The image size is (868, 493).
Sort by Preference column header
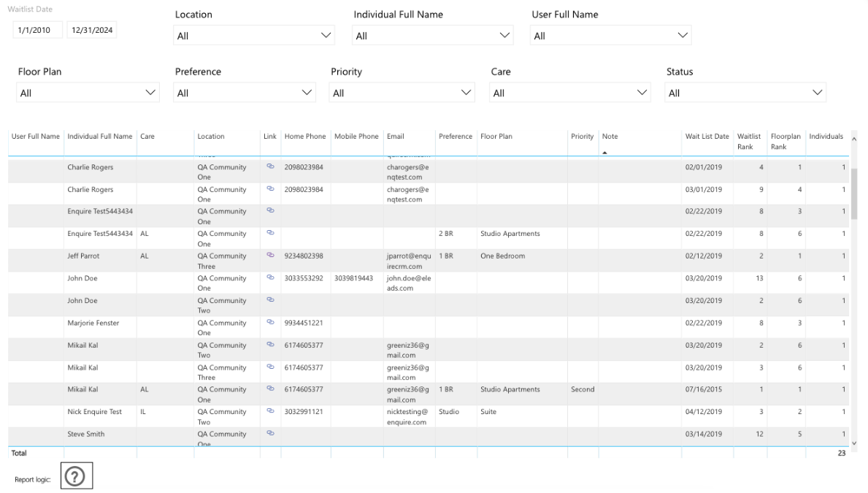coord(456,137)
